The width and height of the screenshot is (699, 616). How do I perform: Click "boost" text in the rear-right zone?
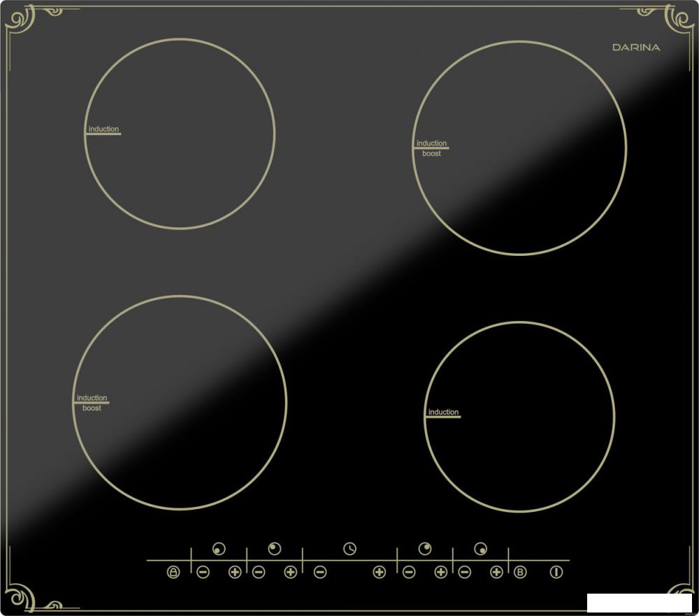(x=431, y=153)
